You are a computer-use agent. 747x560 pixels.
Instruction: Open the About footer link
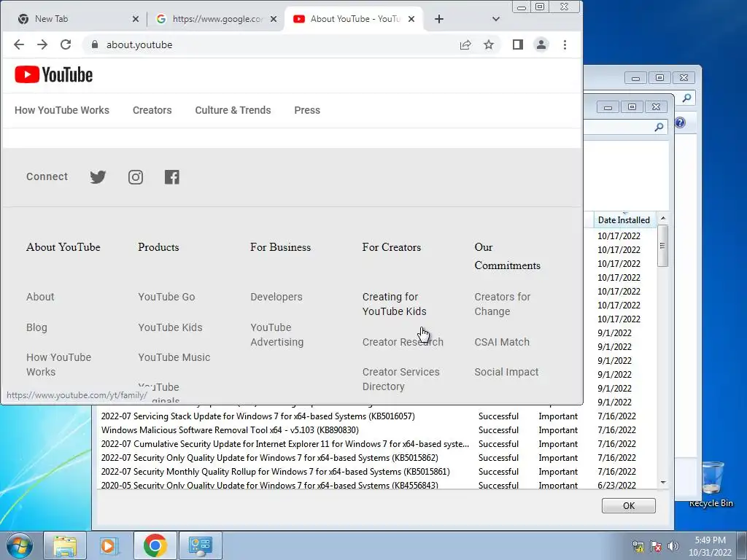[x=40, y=297]
